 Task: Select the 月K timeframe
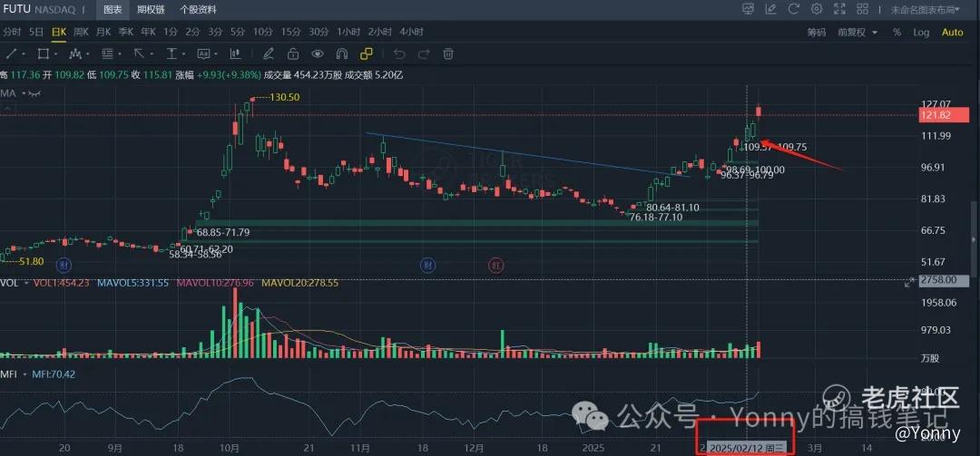click(103, 32)
